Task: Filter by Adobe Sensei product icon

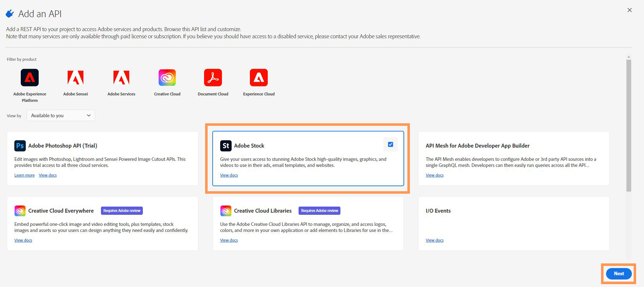Action: [76, 78]
